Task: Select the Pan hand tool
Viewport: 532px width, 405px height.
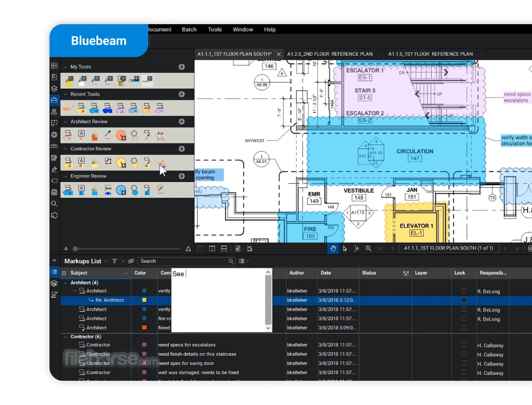Action: tap(333, 248)
